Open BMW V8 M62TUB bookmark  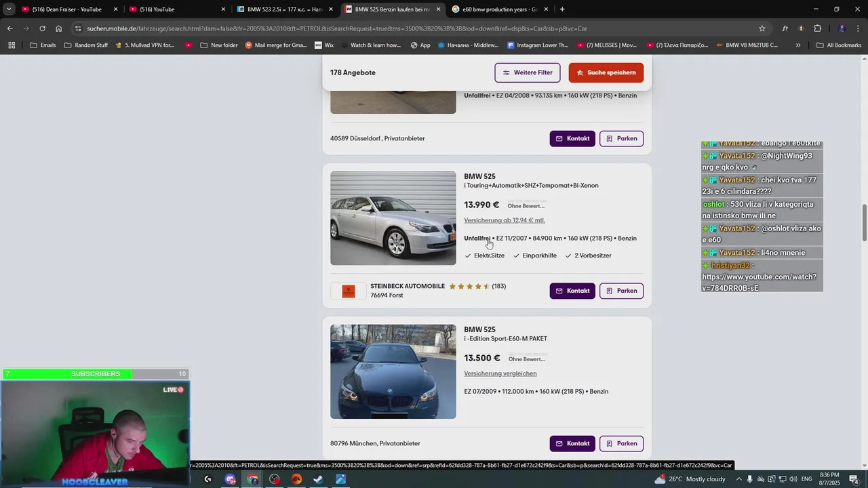(x=747, y=45)
